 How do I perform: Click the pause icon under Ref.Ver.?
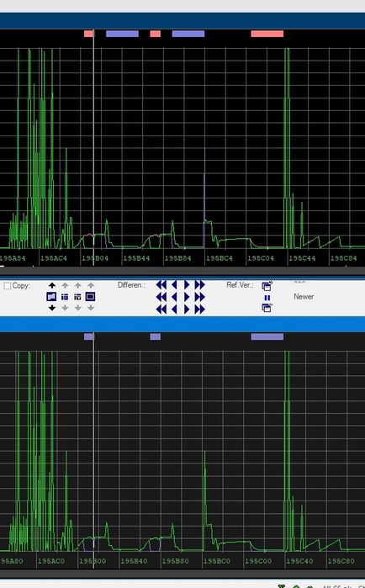point(267,298)
